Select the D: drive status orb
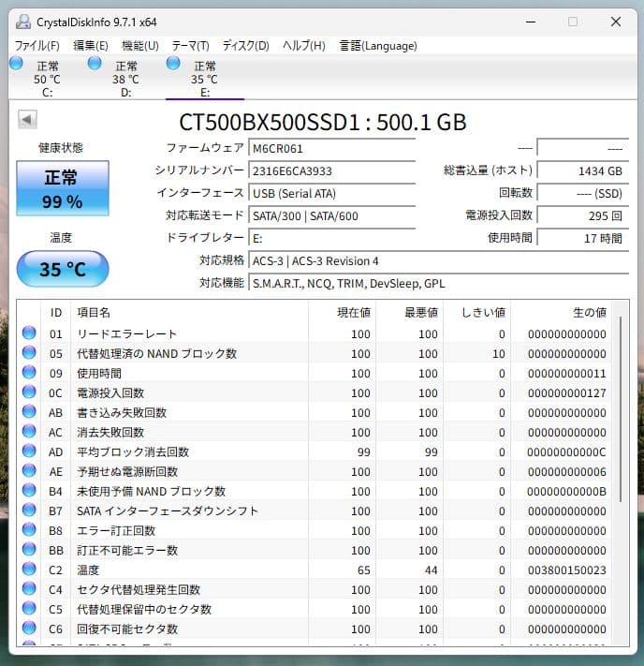This screenshot has width=644, height=666. 95,64
